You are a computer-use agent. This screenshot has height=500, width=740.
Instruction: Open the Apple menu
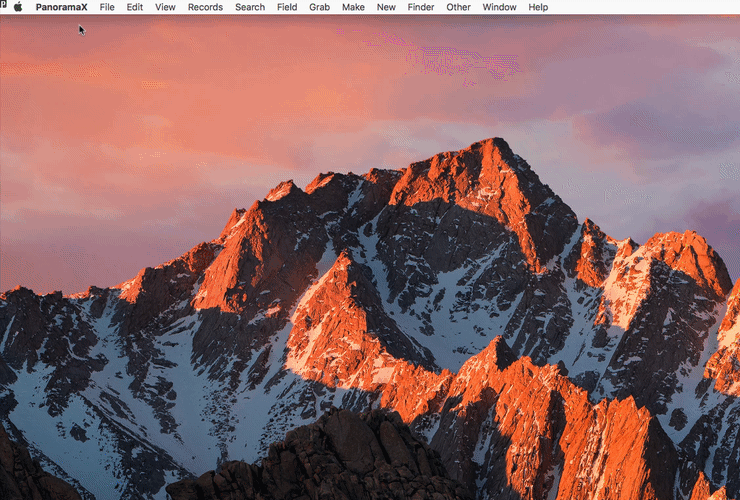click(x=18, y=7)
